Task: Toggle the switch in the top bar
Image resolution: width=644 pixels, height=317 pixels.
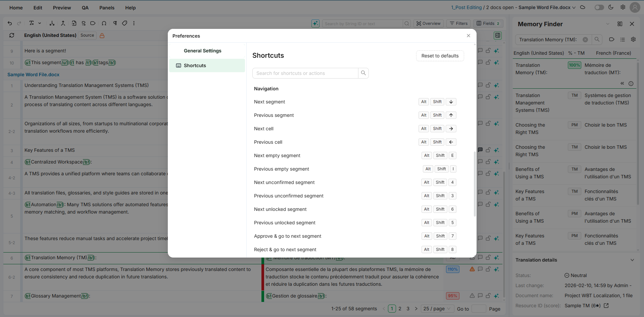Action: (x=599, y=7)
